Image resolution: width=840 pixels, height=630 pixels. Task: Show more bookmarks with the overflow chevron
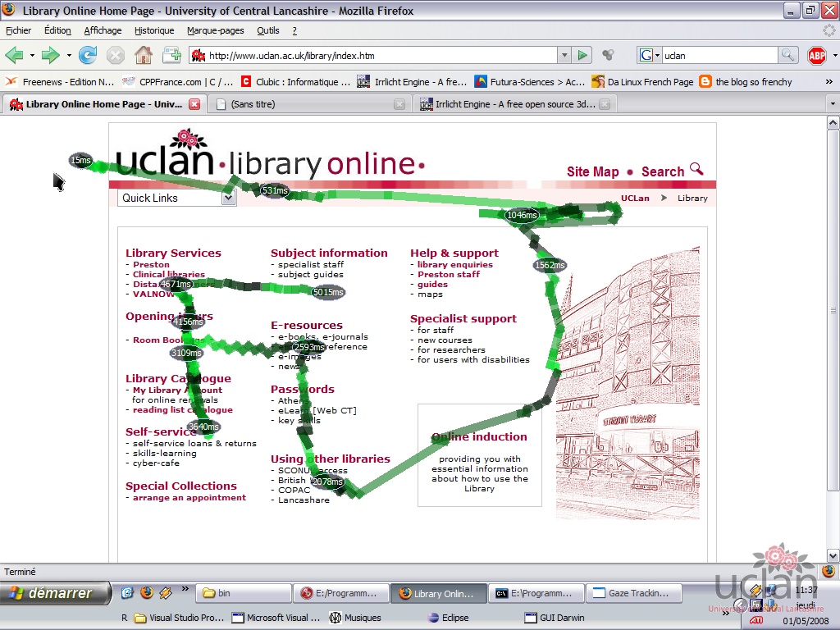[829, 81]
